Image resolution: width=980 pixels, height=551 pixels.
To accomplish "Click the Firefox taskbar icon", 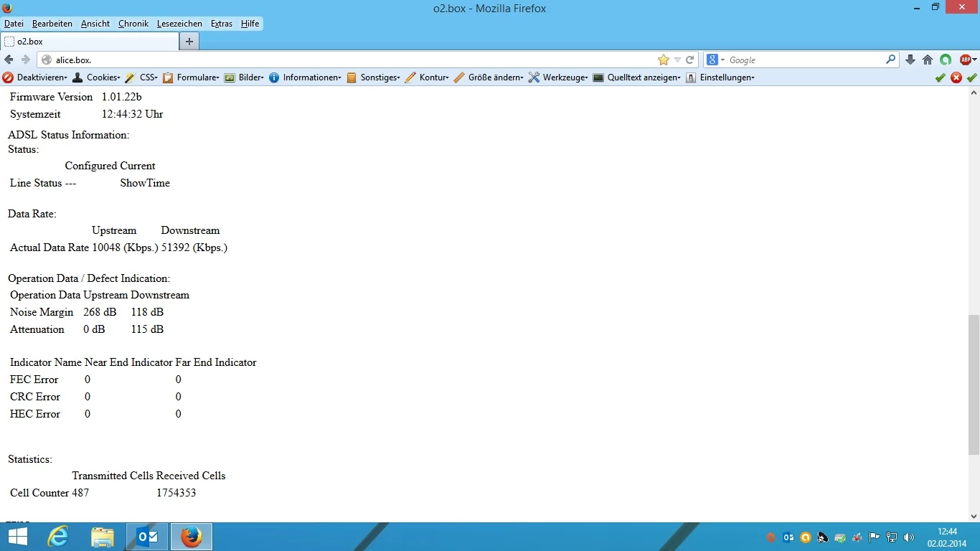I will coord(192,537).
